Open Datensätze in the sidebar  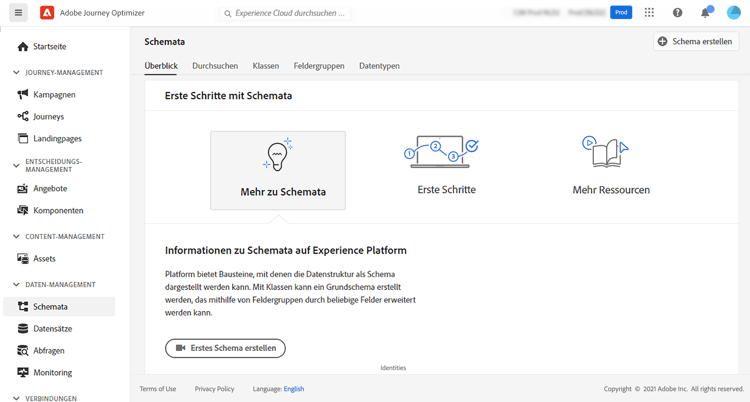tap(53, 329)
